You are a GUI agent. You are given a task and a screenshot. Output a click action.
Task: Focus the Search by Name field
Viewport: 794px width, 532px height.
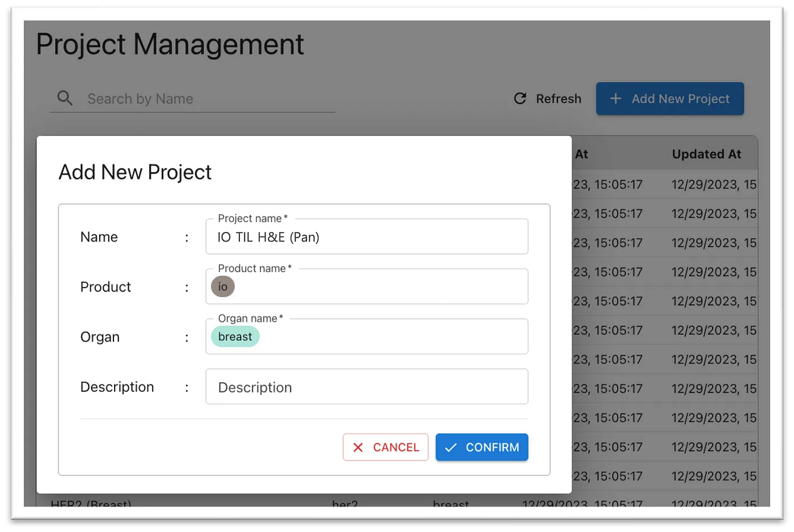tap(204, 99)
